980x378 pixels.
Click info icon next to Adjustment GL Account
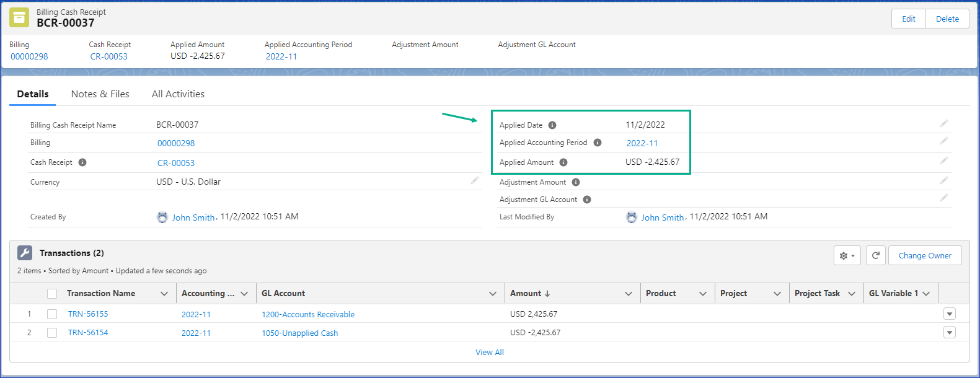(587, 200)
